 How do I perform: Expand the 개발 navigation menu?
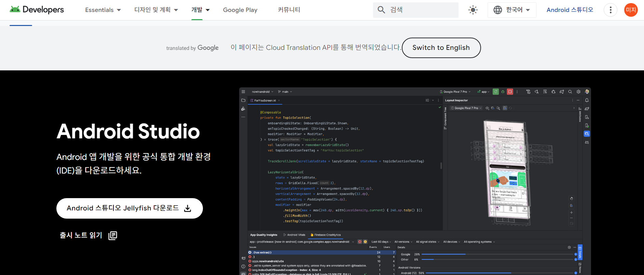201,10
